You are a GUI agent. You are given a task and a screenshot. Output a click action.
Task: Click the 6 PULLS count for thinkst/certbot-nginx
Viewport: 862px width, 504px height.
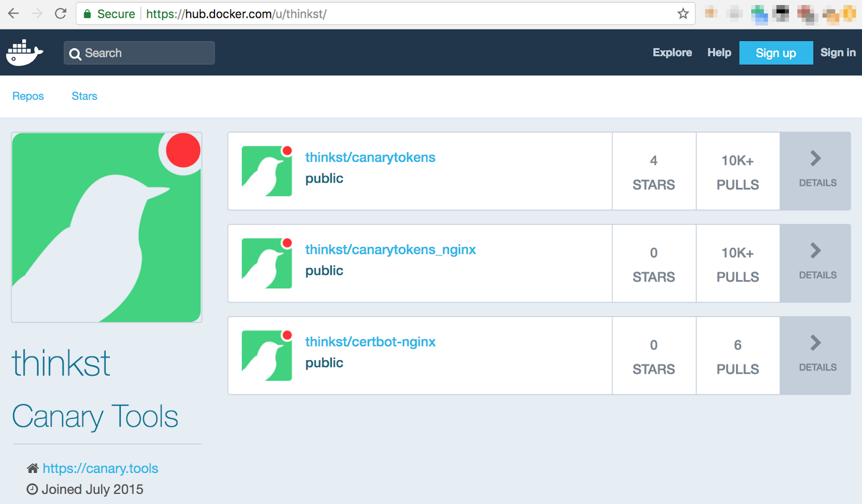coord(738,356)
